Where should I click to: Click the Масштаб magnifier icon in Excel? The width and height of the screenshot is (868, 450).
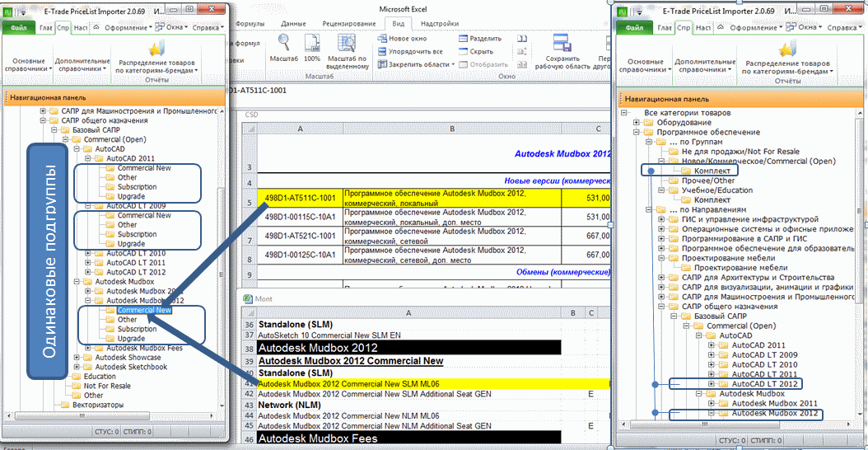[x=284, y=43]
